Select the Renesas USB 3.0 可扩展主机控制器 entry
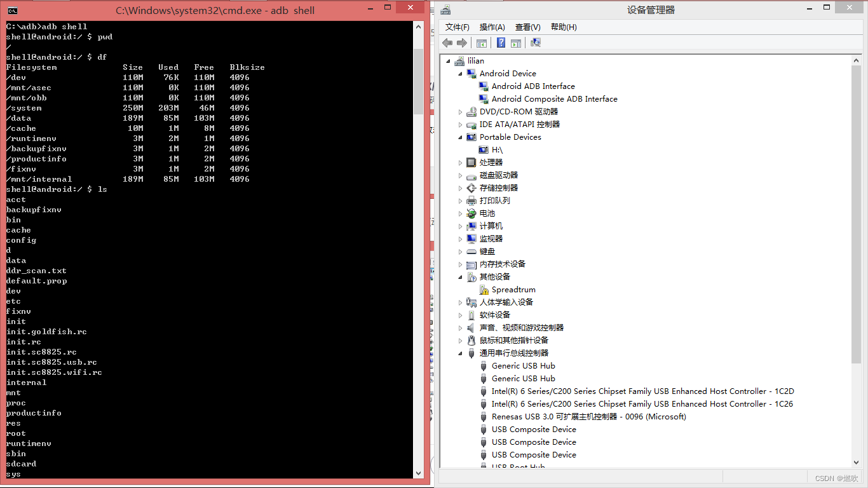 click(x=588, y=417)
